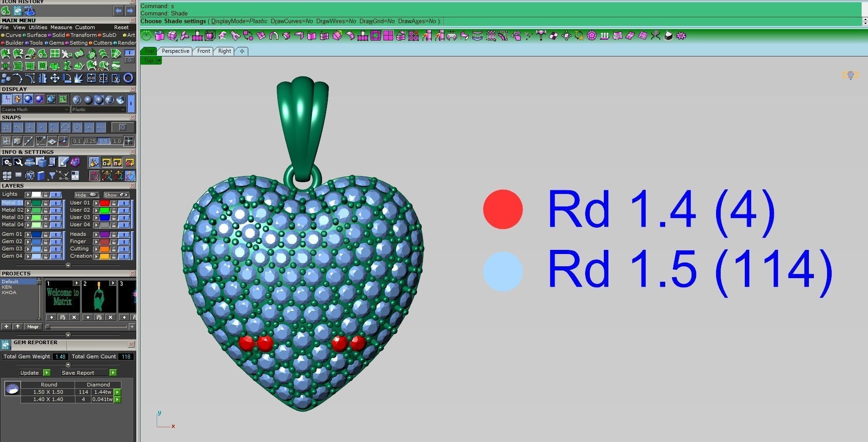The image size is (868, 442).
Task: Click the Update button in Gem Reporter
Action: (x=35, y=373)
